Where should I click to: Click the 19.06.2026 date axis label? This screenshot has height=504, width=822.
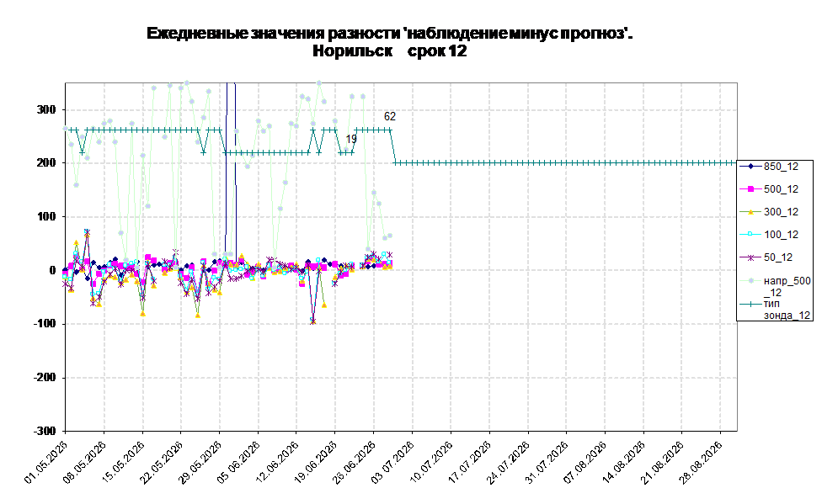tap(316, 462)
